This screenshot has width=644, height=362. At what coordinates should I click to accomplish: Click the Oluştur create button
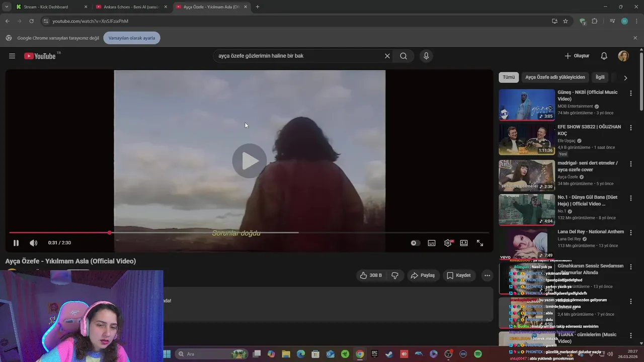577,56
